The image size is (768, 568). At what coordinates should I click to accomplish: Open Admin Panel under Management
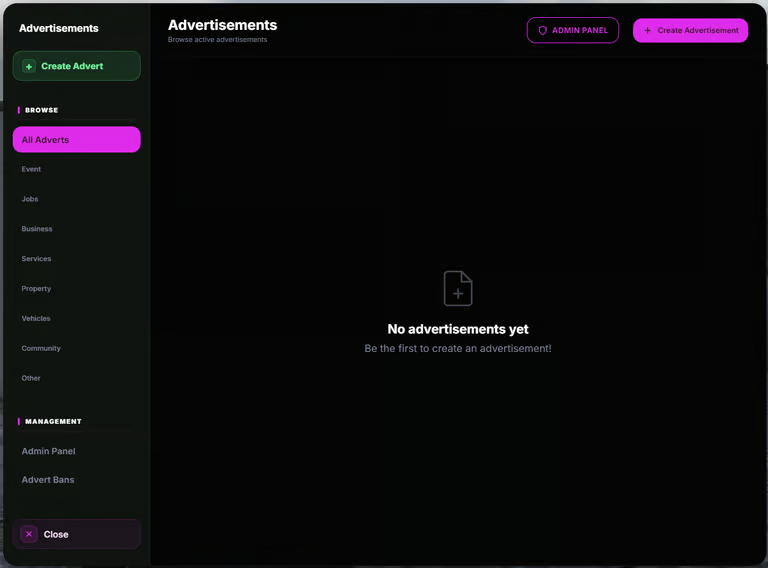pyautogui.click(x=76, y=451)
